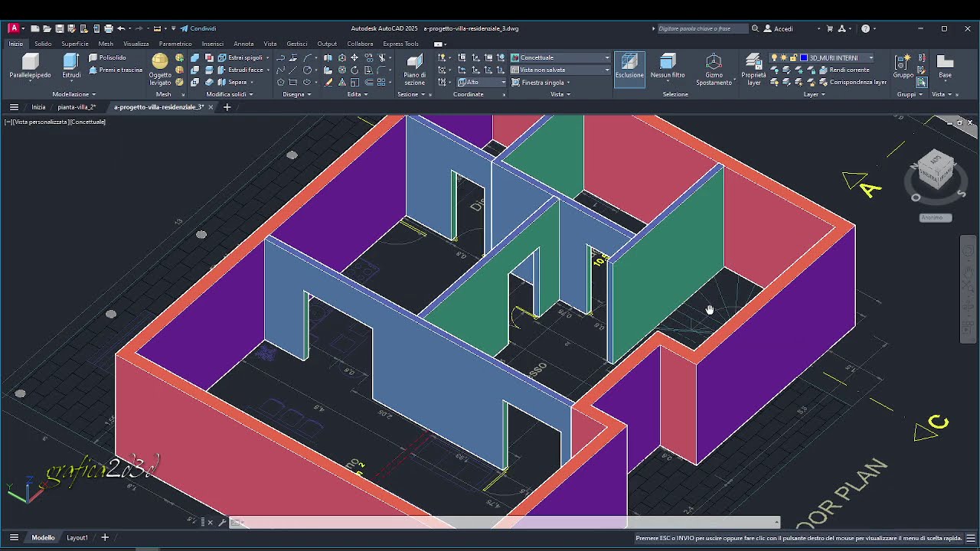Select the Parallelepipedo box tool

(30, 67)
